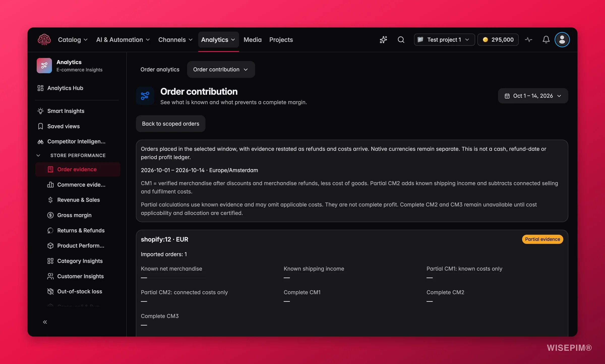The image size is (605, 364).
Task: Open notifications bell
Action: tap(546, 40)
